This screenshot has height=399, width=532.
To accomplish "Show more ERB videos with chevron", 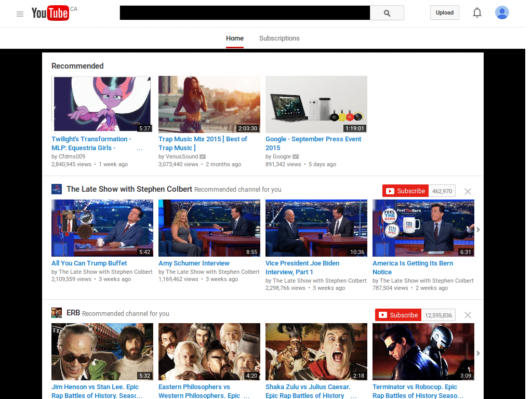I will (478, 353).
